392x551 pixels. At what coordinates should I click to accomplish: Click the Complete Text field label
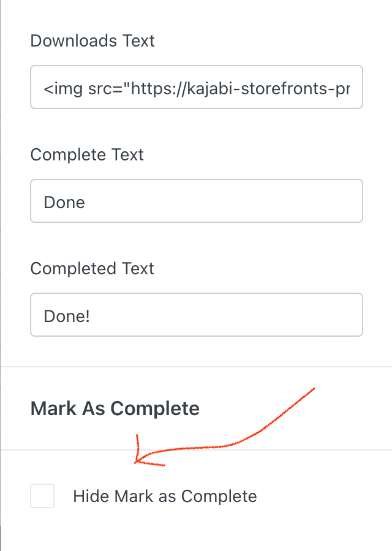pyautogui.click(x=87, y=155)
